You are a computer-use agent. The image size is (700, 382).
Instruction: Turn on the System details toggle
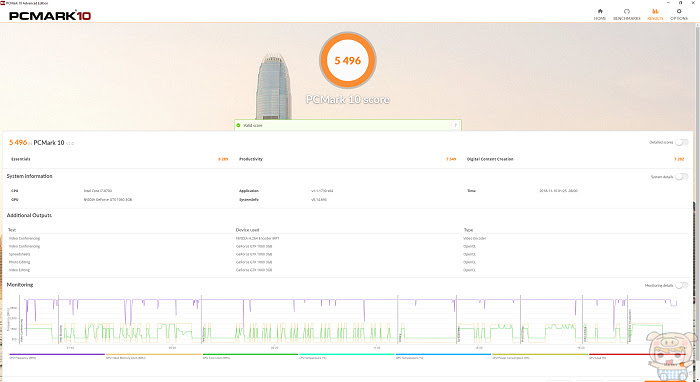[x=681, y=177]
